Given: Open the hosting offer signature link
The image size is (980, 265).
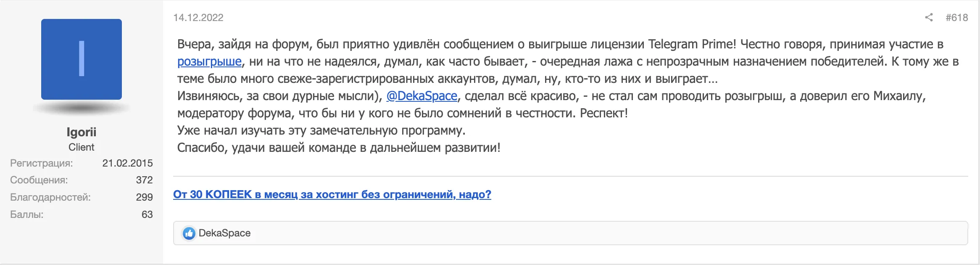Looking at the screenshot, I should (x=332, y=195).
